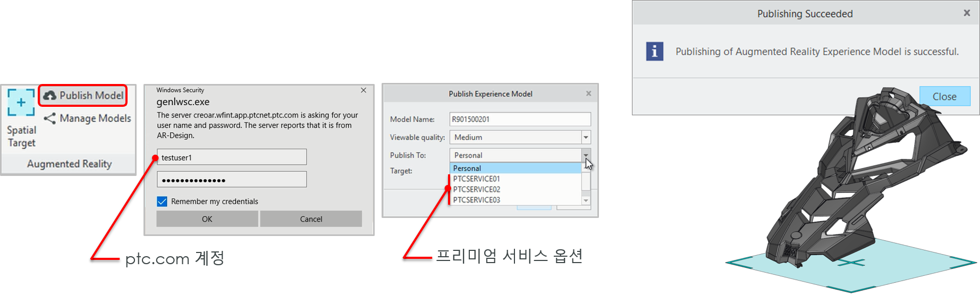Select Personal in the Publish To list
Screen dimensions: 980x295
(x=516, y=168)
